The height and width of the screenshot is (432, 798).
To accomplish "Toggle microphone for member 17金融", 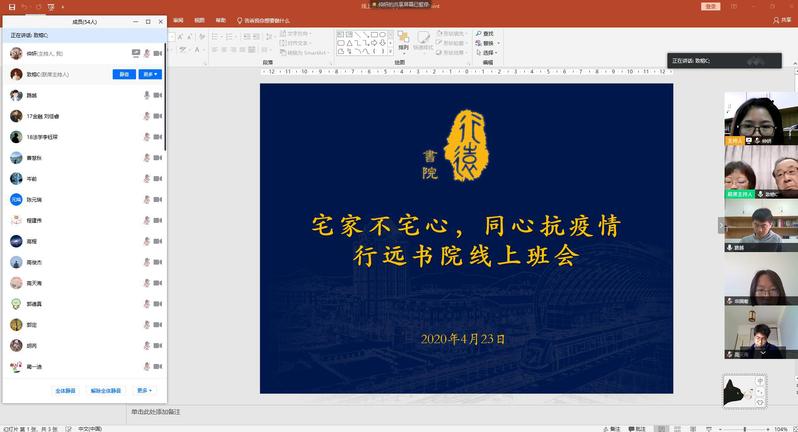I will pyautogui.click(x=146, y=116).
